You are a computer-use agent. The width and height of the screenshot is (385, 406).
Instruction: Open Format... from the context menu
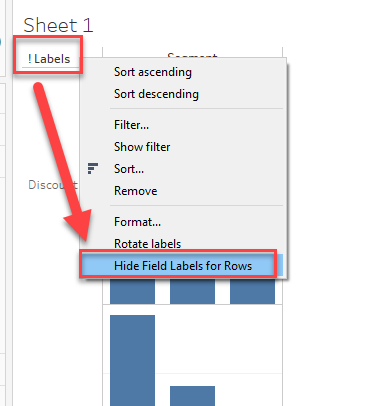coord(137,222)
